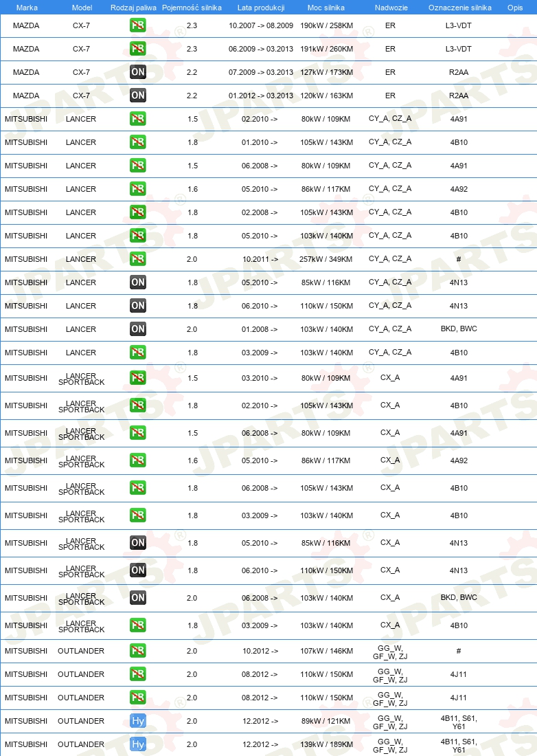This screenshot has width=537, height=756.
Task: Click the Nadwozie column header
Action: [391, 8]
